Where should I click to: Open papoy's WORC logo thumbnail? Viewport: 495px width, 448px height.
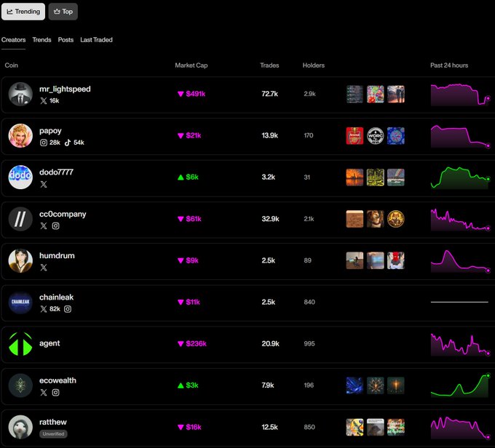tap(376, 136)
